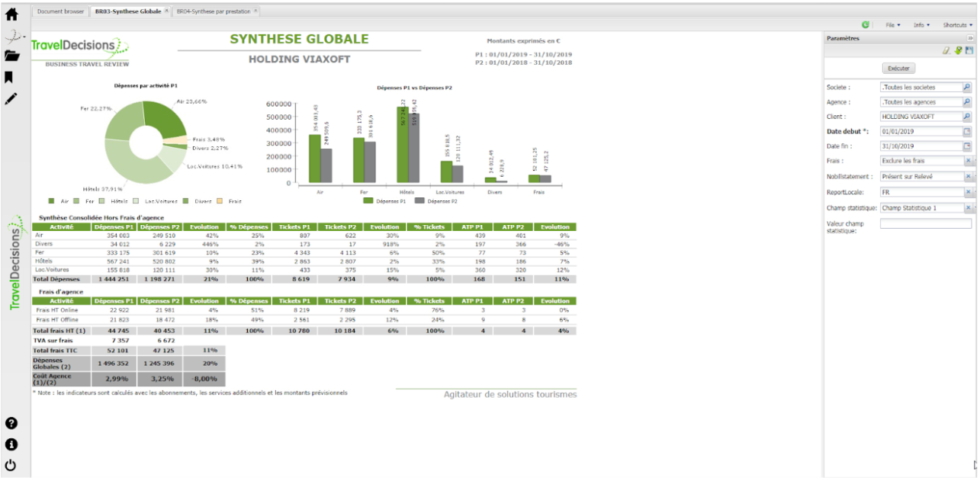
Task: Show the info icon in left sidebar
Action: click(x=11, y=444)
